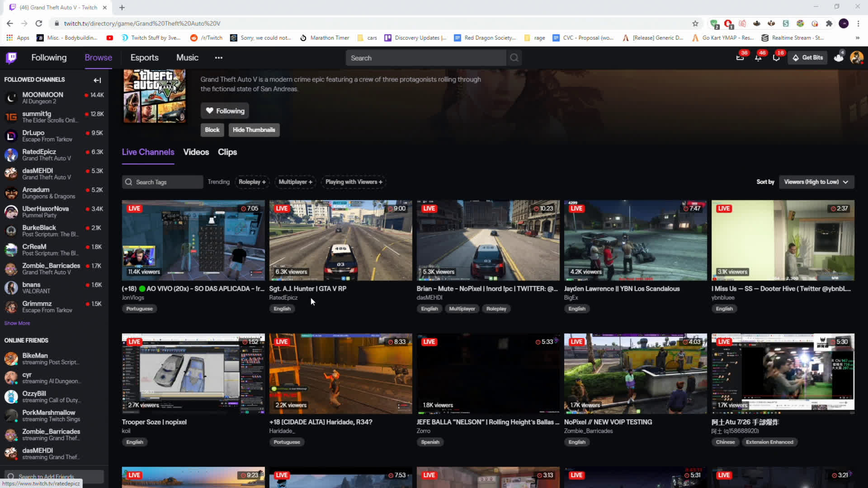Toggle Following heart button for GTA V
Screen dimensions: 868x488
pos(225,111)
